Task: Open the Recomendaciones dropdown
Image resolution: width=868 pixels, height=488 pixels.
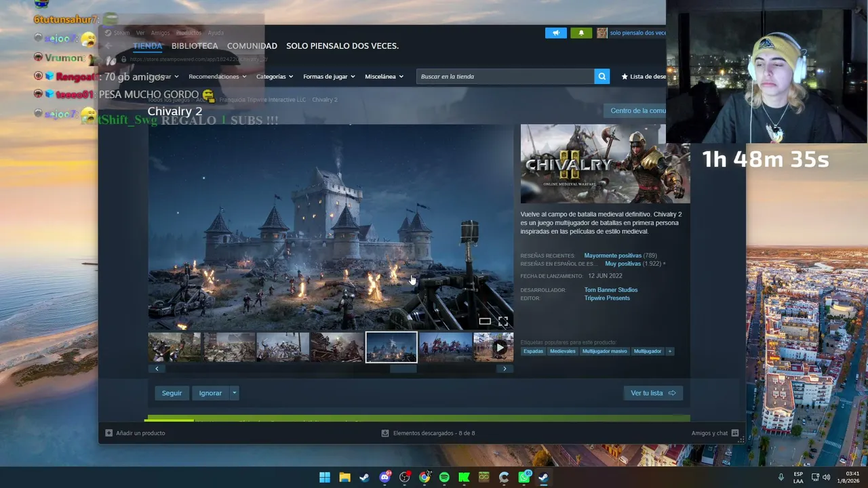Action: point(217,77)
